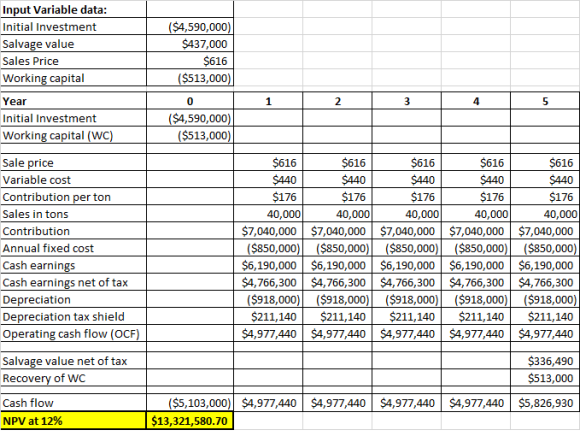This screenshot has width=580, height=436.
Task: Select Year 1 Contribution per ton cell
Action: (x=268, y=197)
